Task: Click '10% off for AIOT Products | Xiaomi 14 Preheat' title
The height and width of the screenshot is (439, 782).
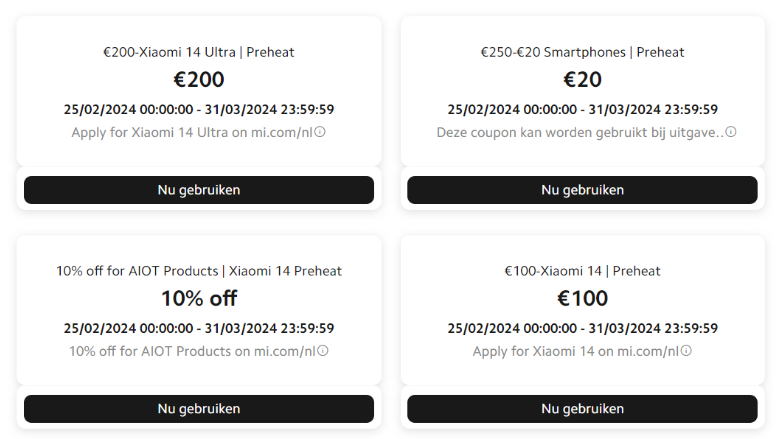Action: 199,271
